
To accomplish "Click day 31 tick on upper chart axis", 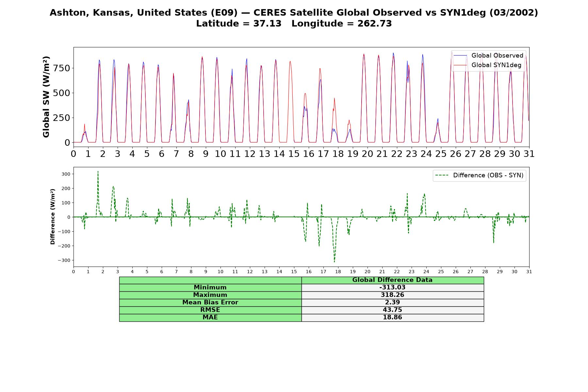I will click(529, 154).
